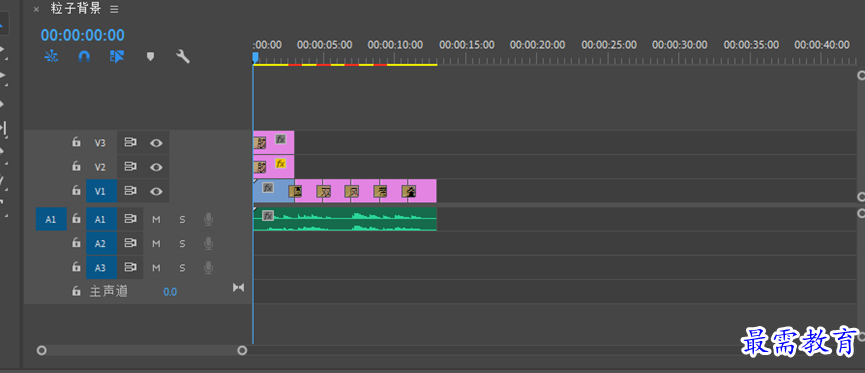Screen dimensions: 865x373
Task: Select the 粒子背景 sequence tab
Action: pyautogui.click(x=76, y=9)
